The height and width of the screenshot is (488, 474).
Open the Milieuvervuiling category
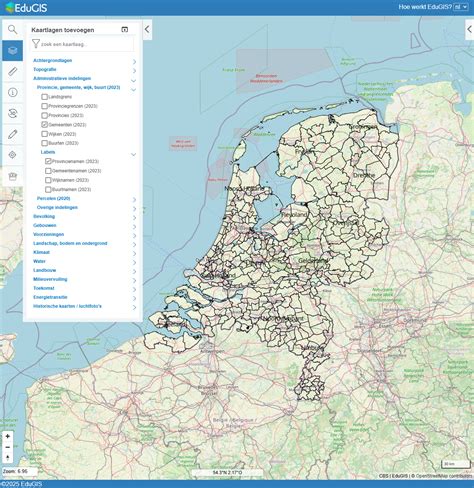coord(50,279)
